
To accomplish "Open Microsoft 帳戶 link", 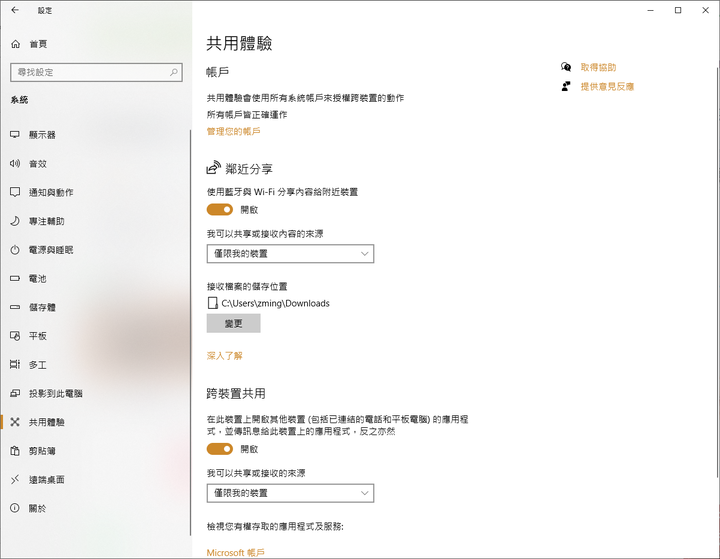I will 236,553.
